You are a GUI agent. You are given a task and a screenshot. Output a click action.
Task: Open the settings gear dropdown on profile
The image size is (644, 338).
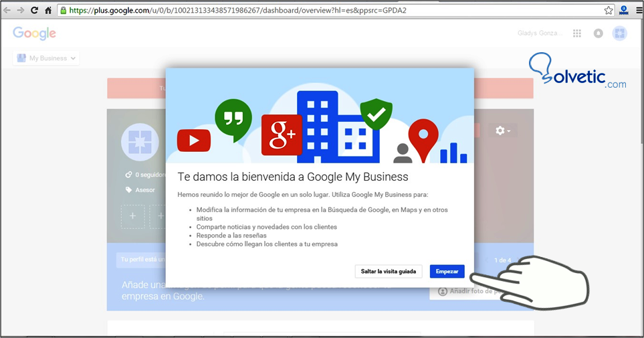point(503,131)
